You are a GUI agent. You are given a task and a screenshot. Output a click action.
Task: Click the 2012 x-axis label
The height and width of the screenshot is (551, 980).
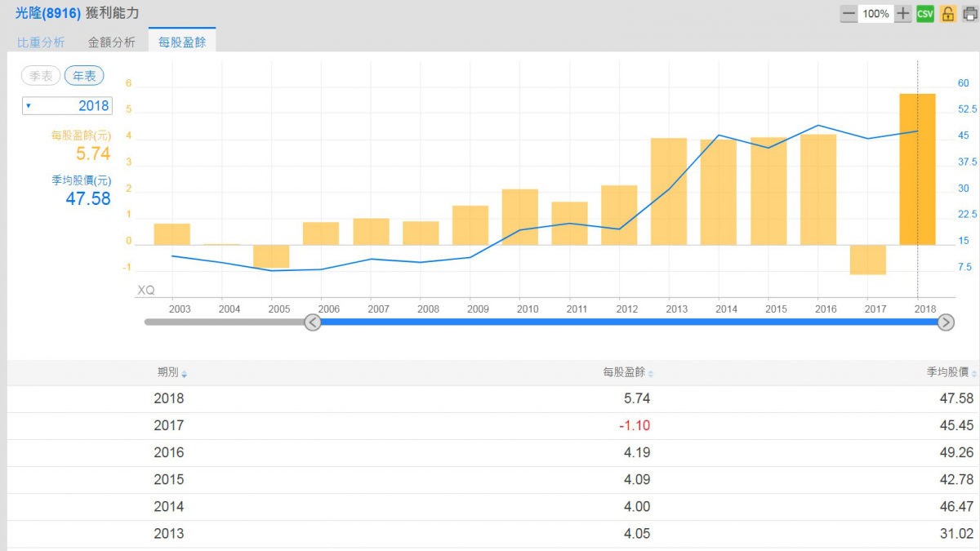[x=627, y=309]
